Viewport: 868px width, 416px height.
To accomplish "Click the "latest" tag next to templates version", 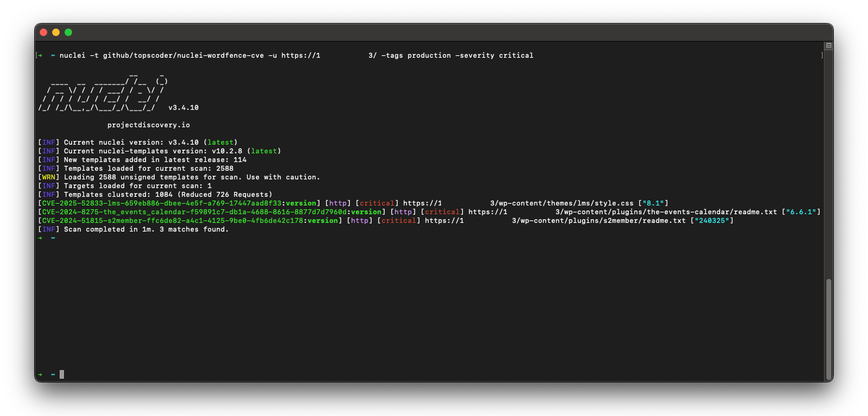I will tap(264, 150).
